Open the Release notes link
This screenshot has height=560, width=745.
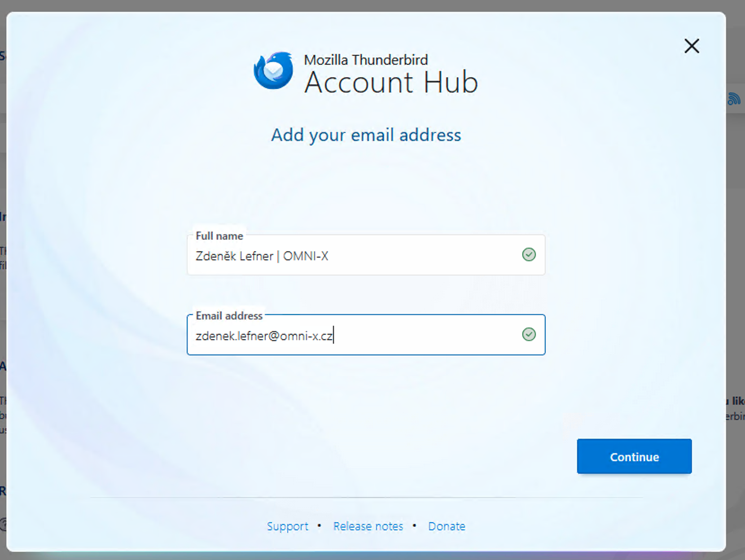pos(368,526)
